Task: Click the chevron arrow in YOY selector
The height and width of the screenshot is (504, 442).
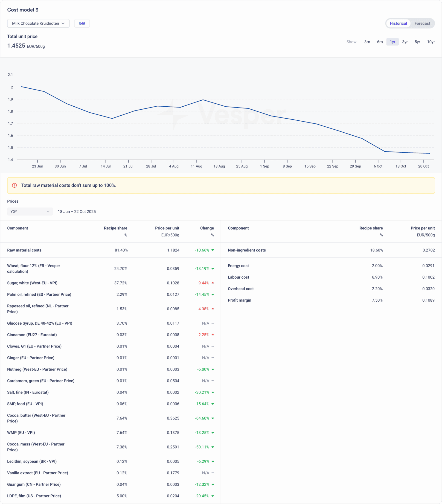Action: tap(48, 212)
